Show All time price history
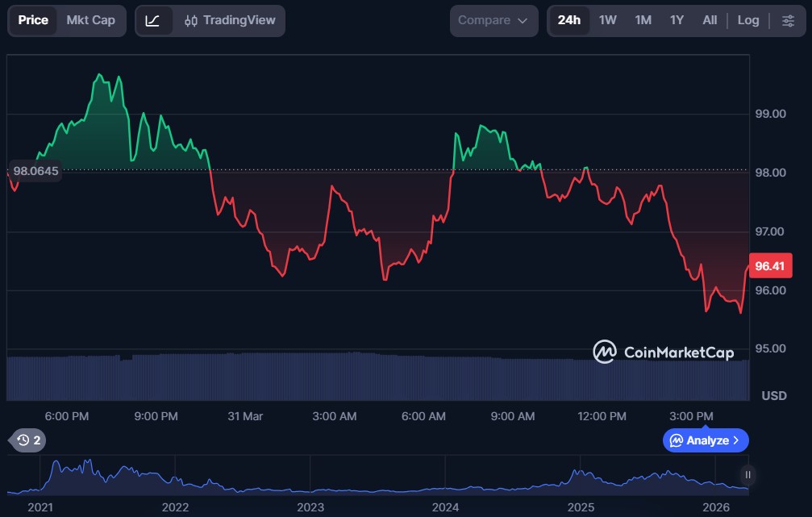812x517 pixels. coord(710,20)
